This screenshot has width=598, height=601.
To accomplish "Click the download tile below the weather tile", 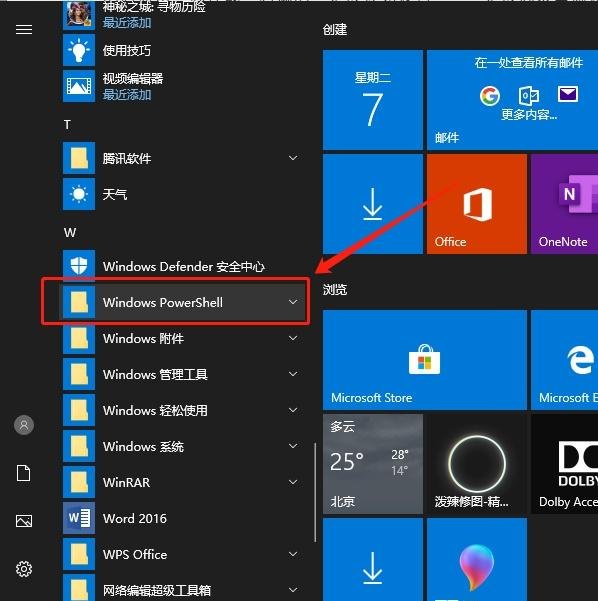I will click(x=373, y=560).
